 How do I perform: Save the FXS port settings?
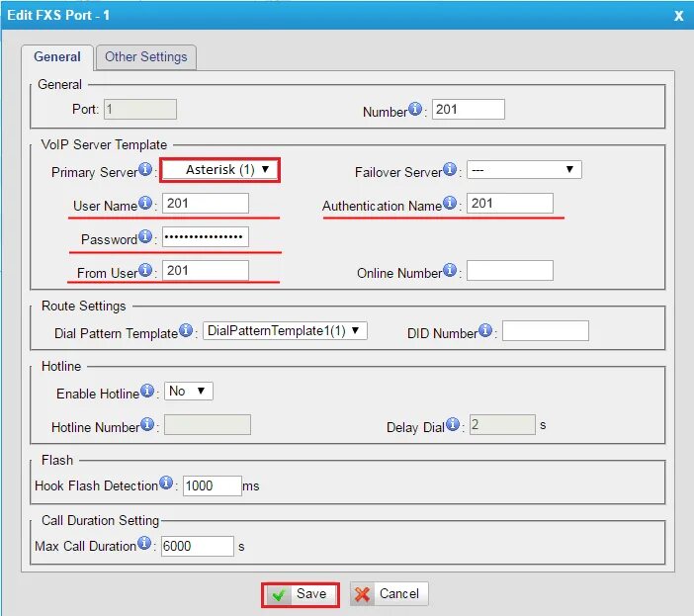(301, 594)
